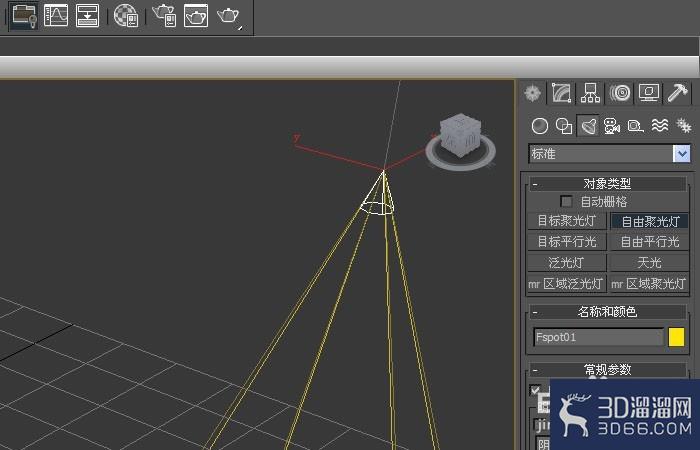
Task: Open the 标准 light type dropdown
Action: [x=609, y=154]
